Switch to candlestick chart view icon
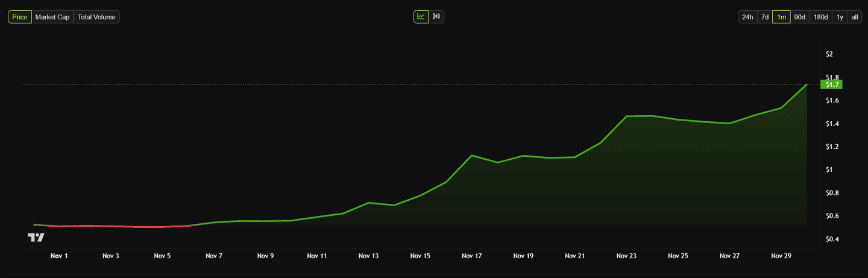 coord(436,17)
